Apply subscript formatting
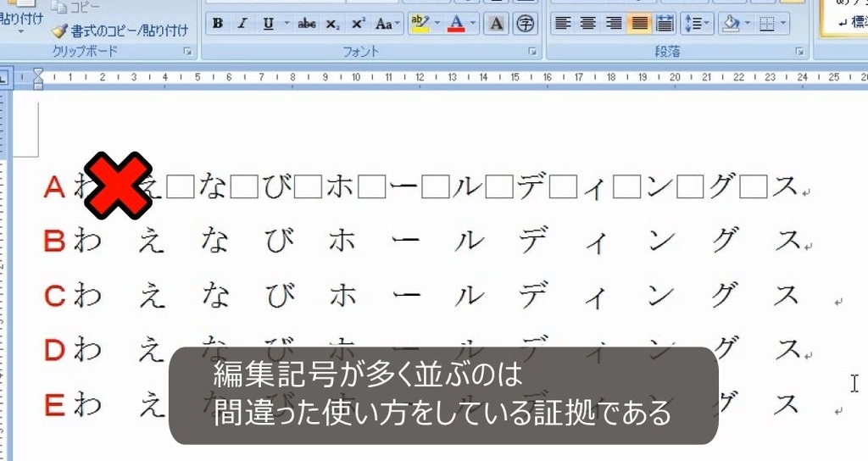The image size is (868, 461). 332,23
